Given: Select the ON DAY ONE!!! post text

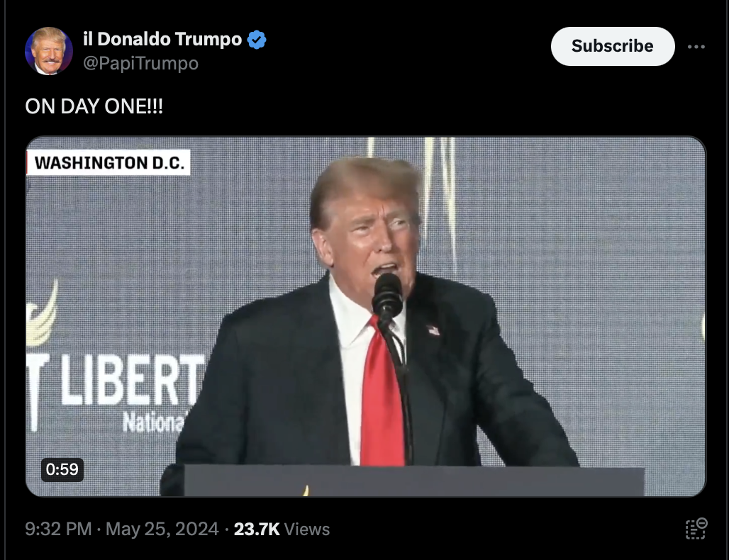Looking at the screenshot, I should coord(94,106).
